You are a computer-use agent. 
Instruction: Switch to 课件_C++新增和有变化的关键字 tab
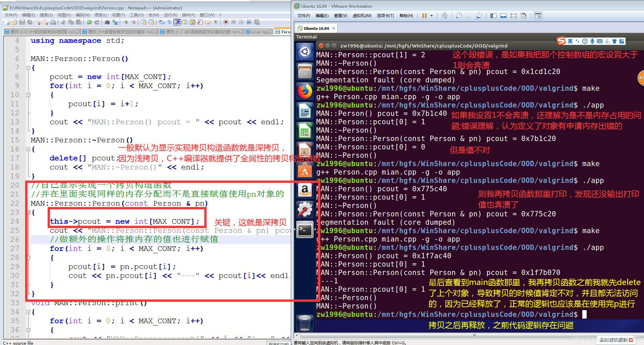coord(120,32)
